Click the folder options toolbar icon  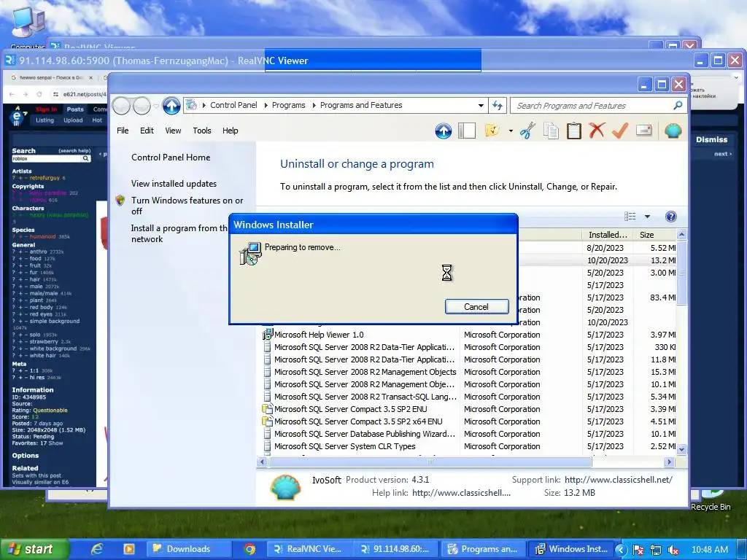492,131
